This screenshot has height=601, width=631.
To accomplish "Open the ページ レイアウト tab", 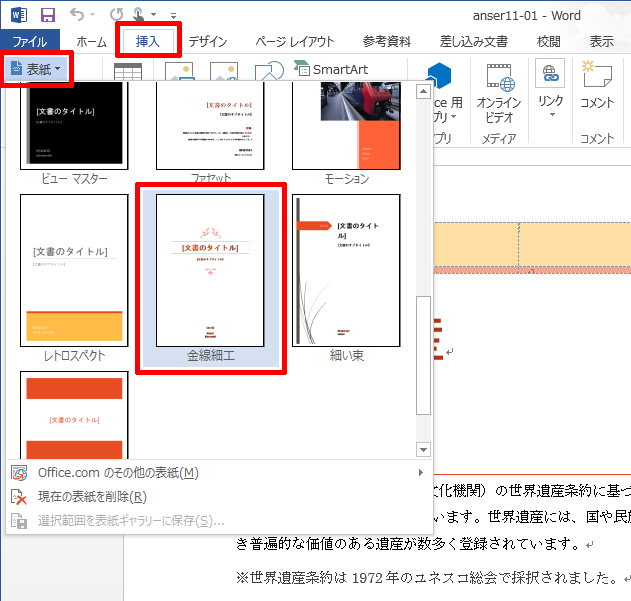I will point(295,41).
